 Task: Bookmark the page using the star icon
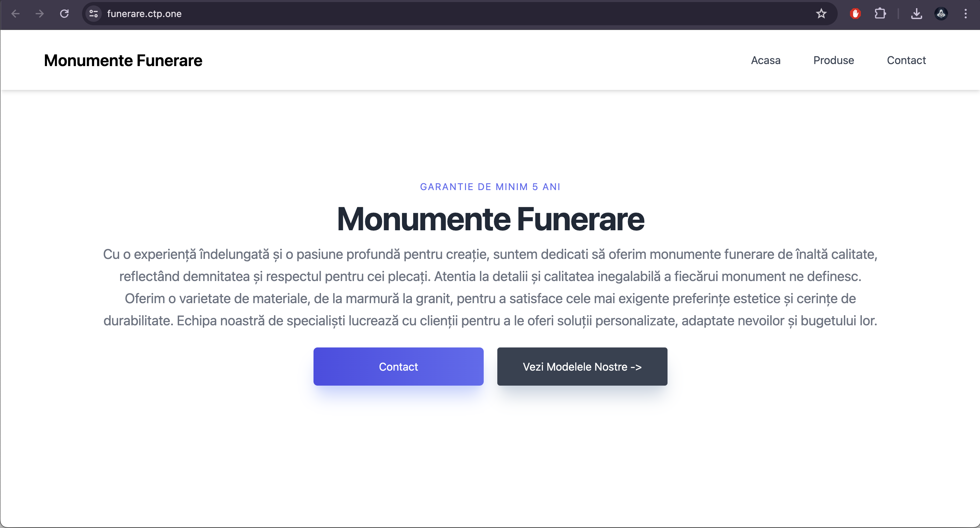[821, 14]
